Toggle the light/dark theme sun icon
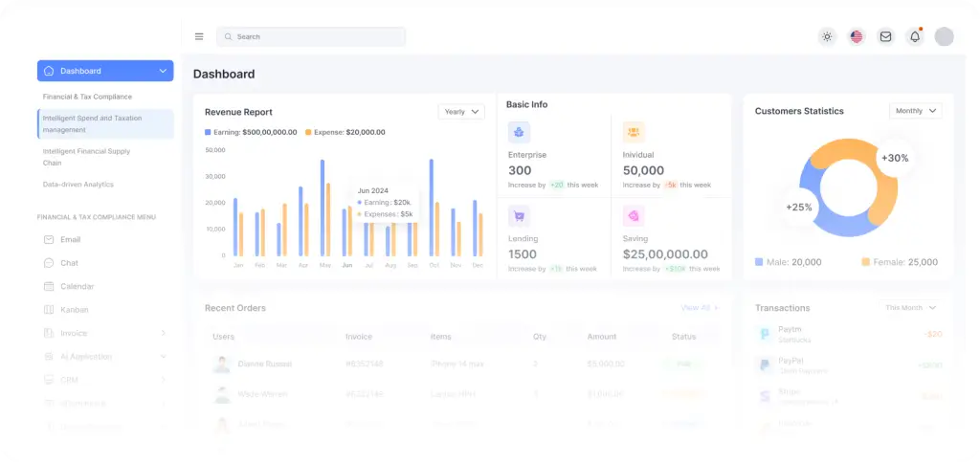This screenshot has height=462, width=980. click(x=827, y=37)
